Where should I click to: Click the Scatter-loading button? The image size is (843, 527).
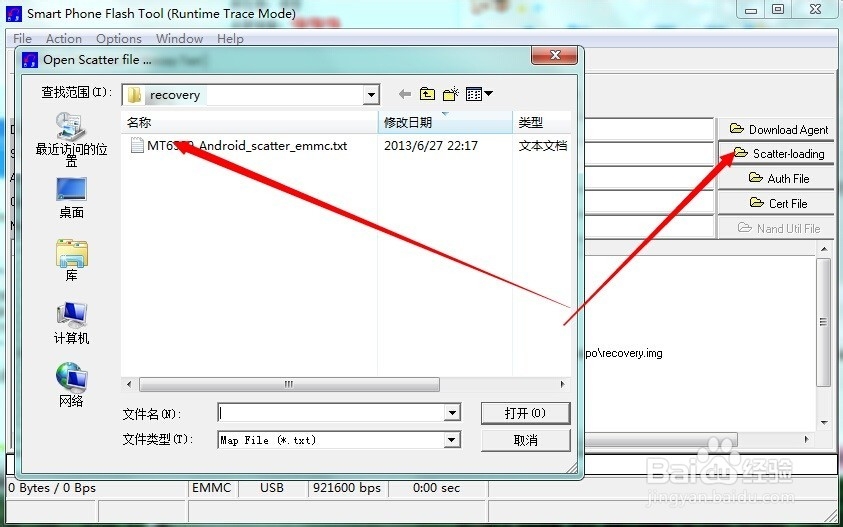(776, 154)
